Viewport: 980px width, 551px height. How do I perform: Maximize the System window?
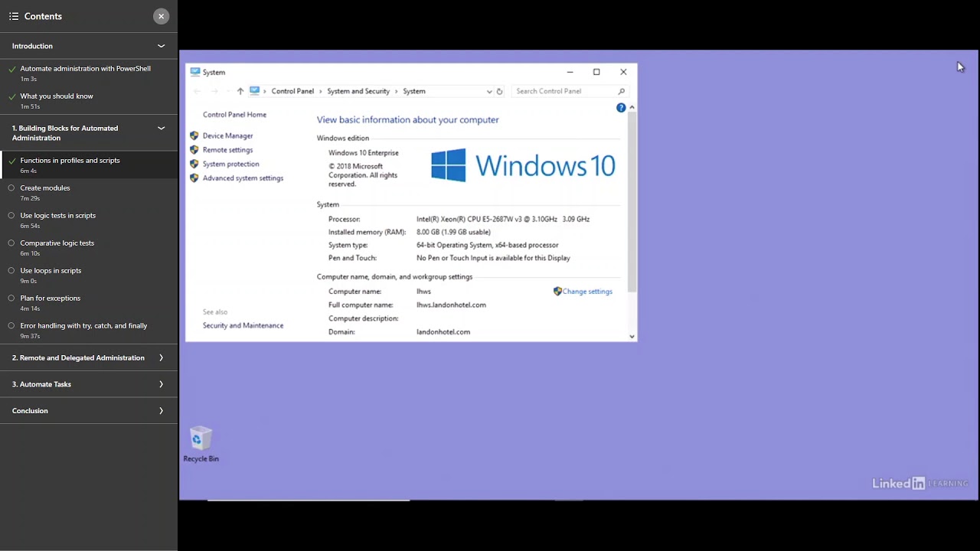tap(596, 72)
